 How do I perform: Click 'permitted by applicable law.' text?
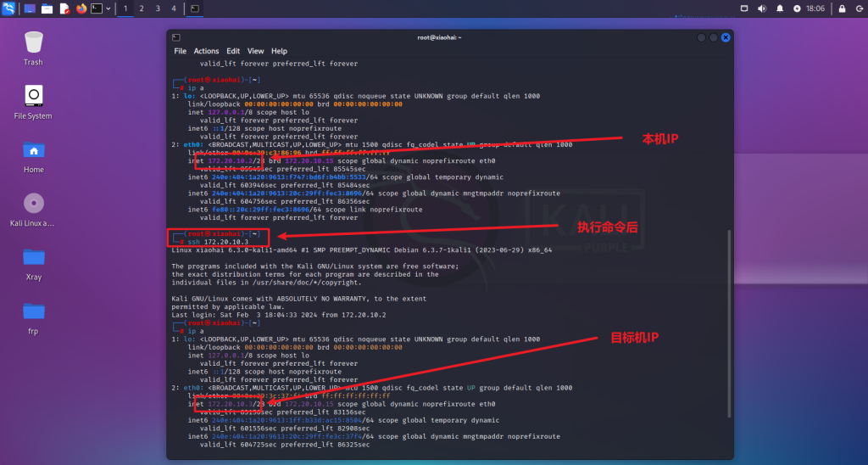tap(227, 306)
